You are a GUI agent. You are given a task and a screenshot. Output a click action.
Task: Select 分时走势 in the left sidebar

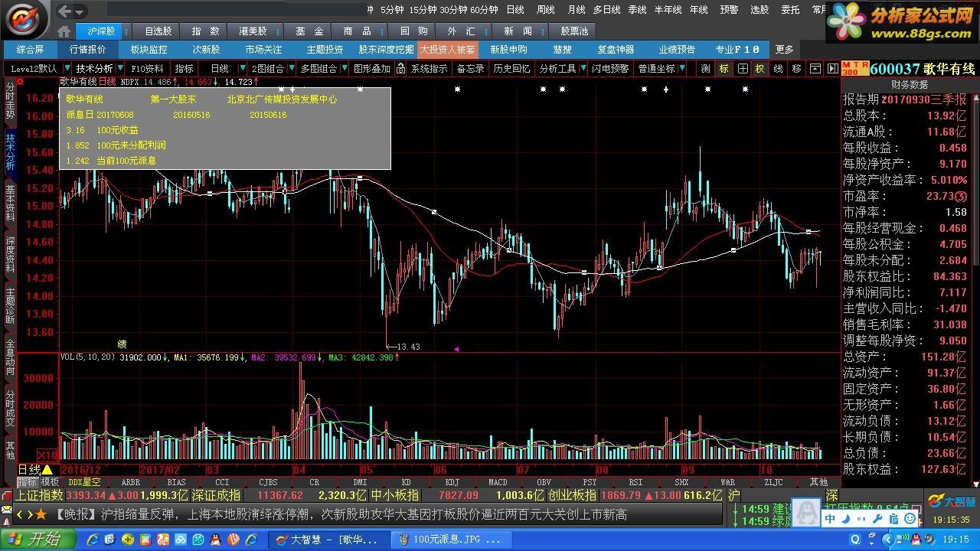(x=10, y=101)
